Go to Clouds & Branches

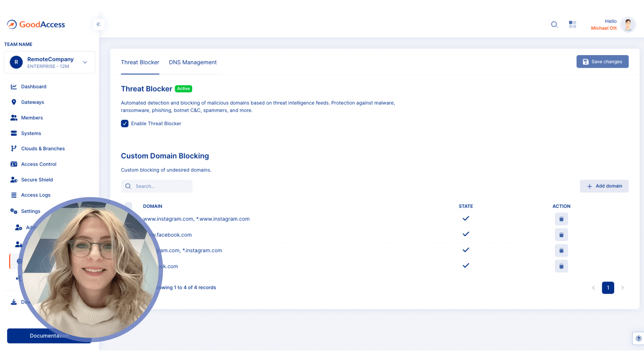(x=43, y=148)
